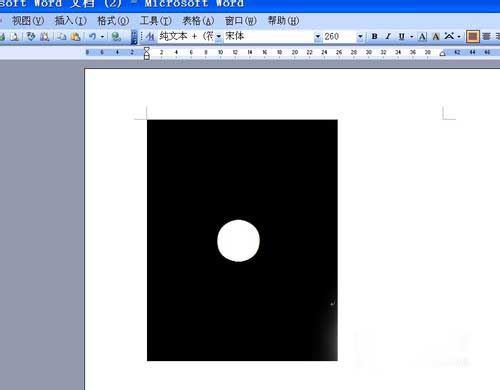Viewport: 500px width, 390px height.
Task: Click the highlighted align-left button
Action: 472,36
